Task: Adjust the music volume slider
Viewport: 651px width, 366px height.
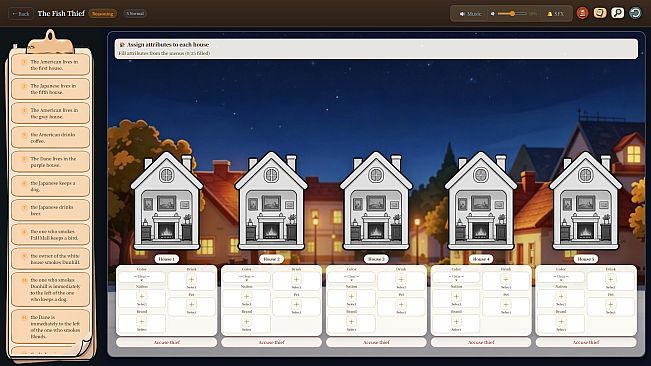Action: [x=512, y=14]
